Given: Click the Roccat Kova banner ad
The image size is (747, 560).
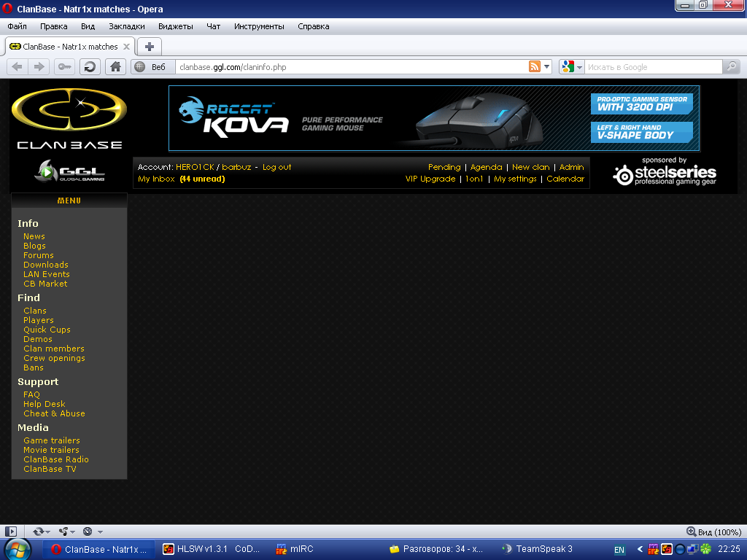Looking at the screenshot, I should (434, 118).
